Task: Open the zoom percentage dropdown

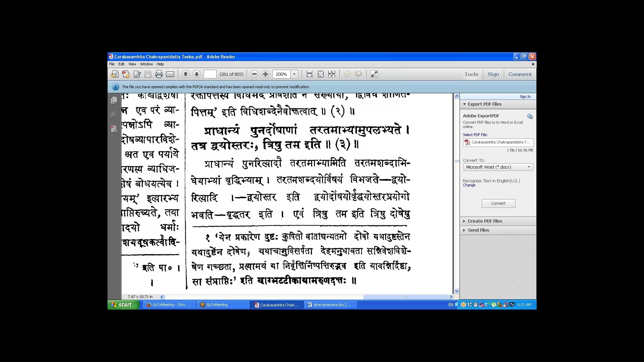Action: (x=294, y=74)
